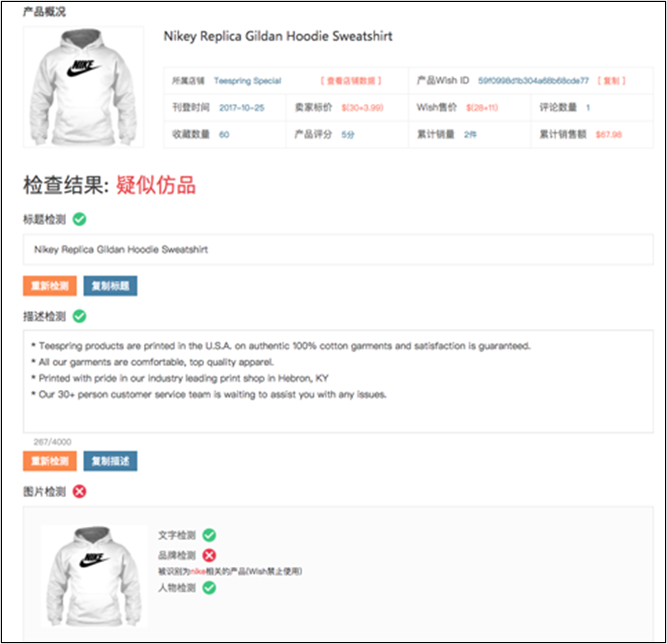The image size is (667, 644).
Task: Click the 查看店铺数据 link
Action: pyautogui.click(x=351, y=81)
